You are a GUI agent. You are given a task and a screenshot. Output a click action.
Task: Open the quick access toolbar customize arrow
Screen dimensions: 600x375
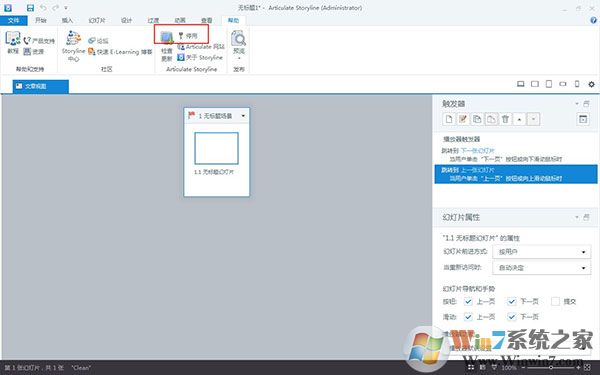[x=66, y=8]
